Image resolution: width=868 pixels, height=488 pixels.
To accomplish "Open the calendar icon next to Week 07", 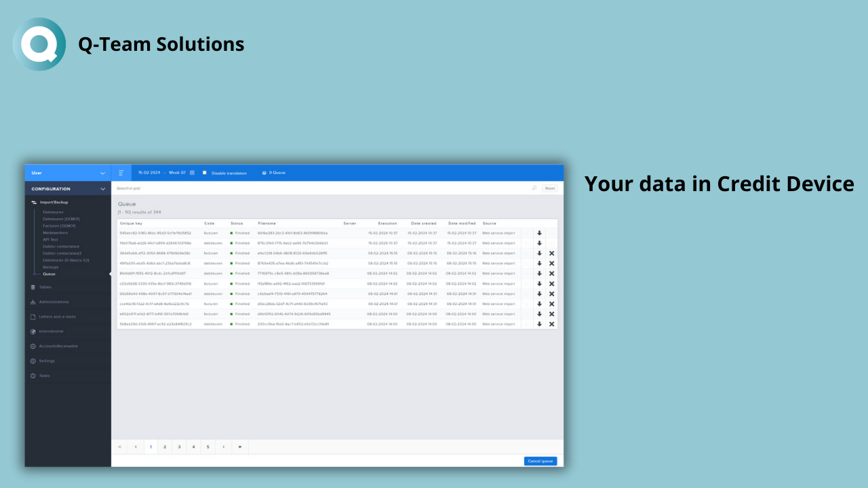I will click(x=192, y=173).
